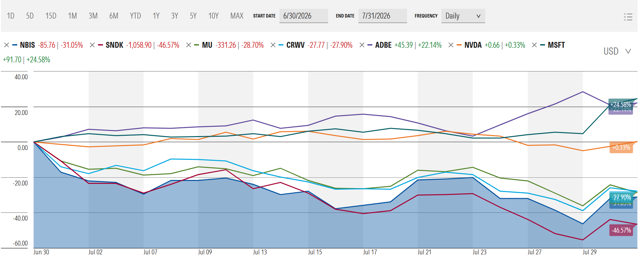Screen dimensions: 644x268
Task: Select the 1D time range
Action: click(11, 16)
